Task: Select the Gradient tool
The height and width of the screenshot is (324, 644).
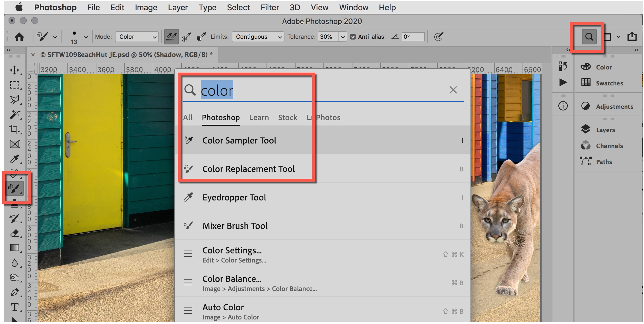Action: (15, 248)
